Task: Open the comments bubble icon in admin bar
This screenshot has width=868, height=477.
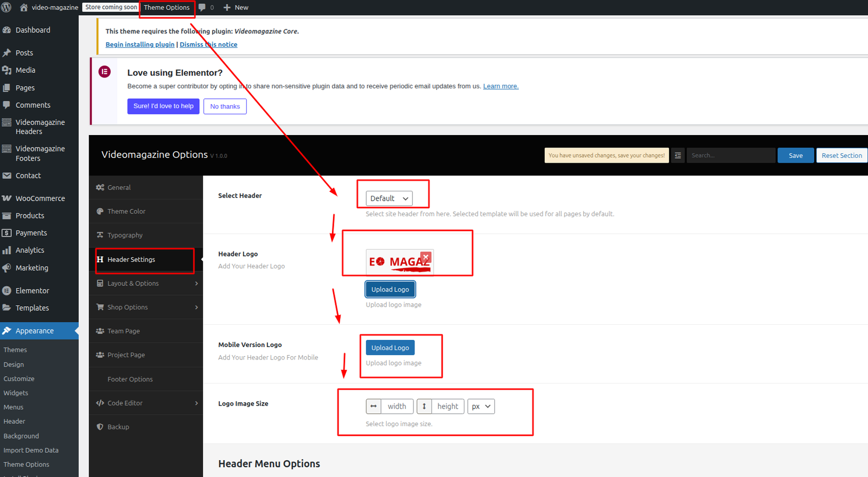Action: pos(202,8)
